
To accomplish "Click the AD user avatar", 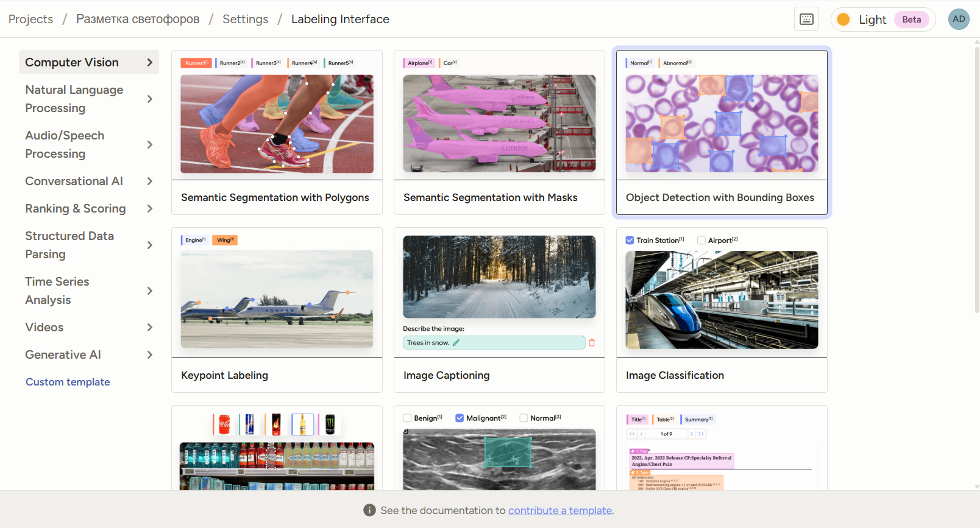I will tap(959, 19).
